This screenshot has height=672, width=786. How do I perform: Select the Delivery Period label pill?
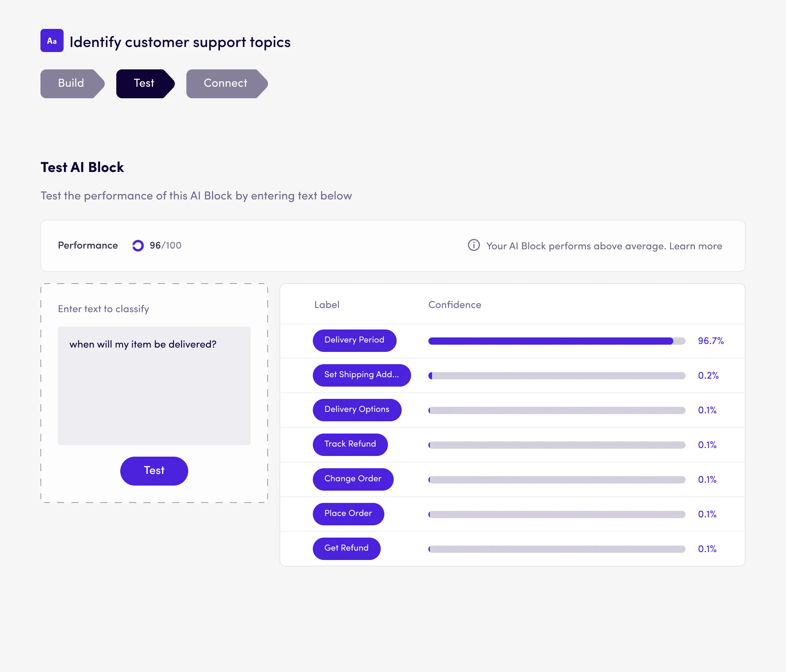pyautogui.click(x=354, y=340)
